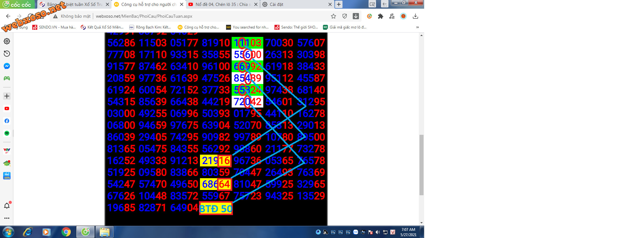
Task: Switch to the 'Cài đặt' tab
Action: tap(276, 4)
